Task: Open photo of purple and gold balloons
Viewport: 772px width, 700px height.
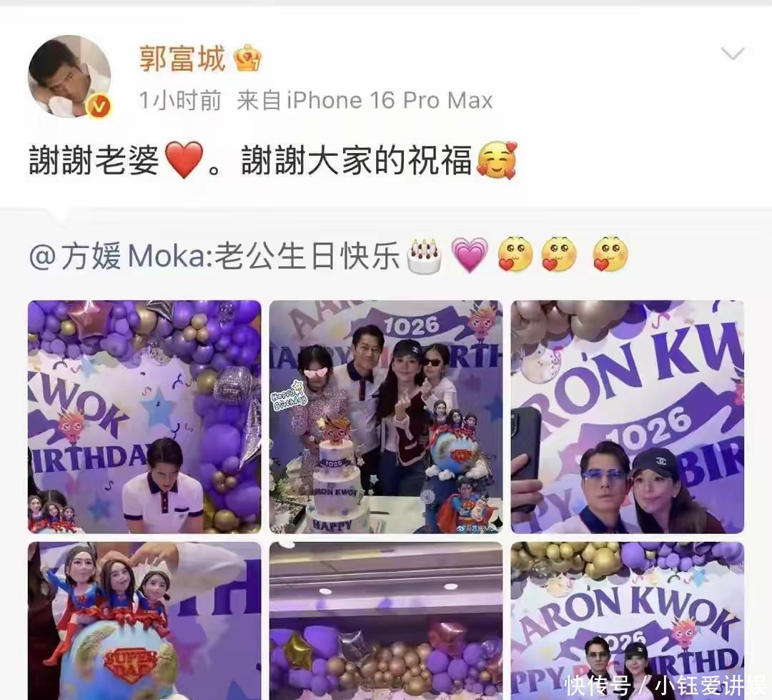Action: pyautogui.click(x=386, y=621)
